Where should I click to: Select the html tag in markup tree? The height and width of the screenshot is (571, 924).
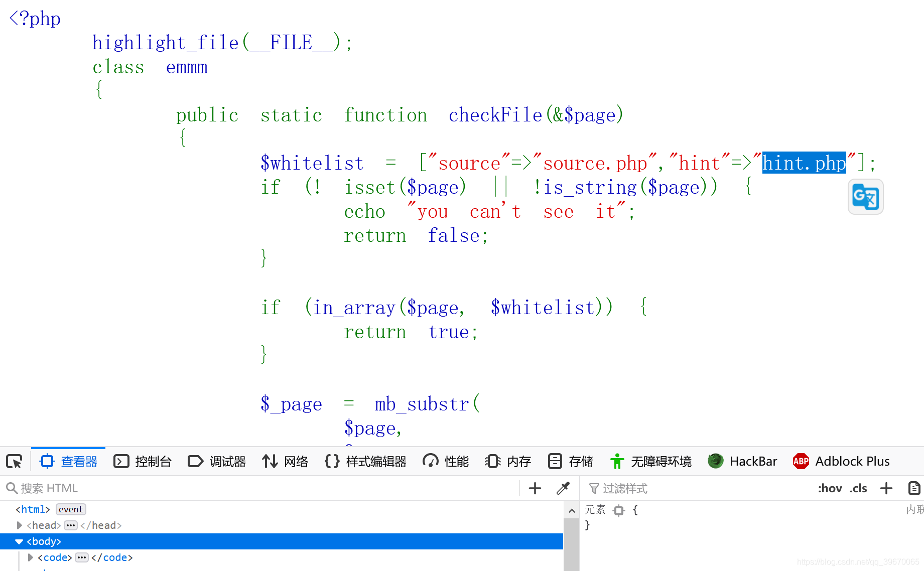point(33,509)
